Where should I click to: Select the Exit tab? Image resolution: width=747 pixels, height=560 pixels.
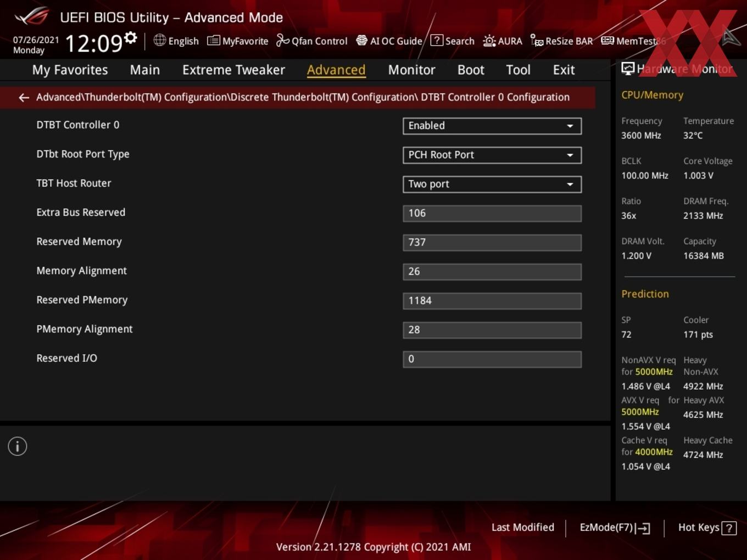coord(564,70)
